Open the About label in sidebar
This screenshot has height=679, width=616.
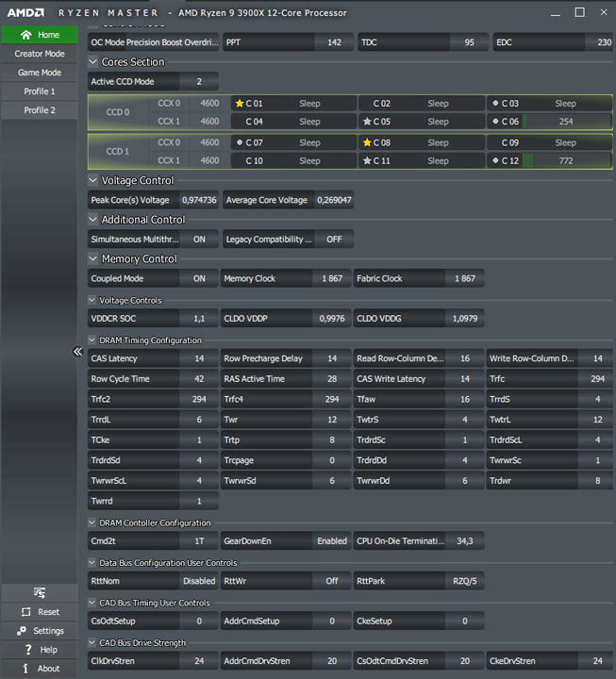coord(48,669)
